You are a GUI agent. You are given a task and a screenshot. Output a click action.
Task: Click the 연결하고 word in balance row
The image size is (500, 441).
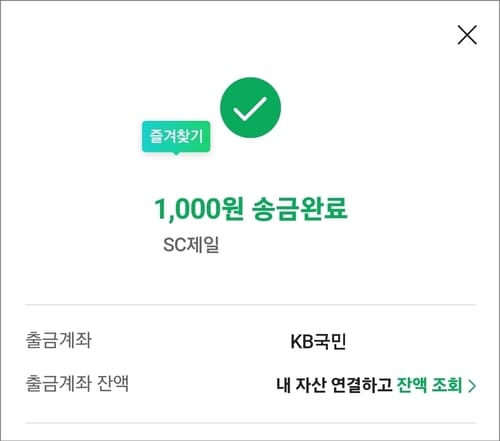coord(362,385)
